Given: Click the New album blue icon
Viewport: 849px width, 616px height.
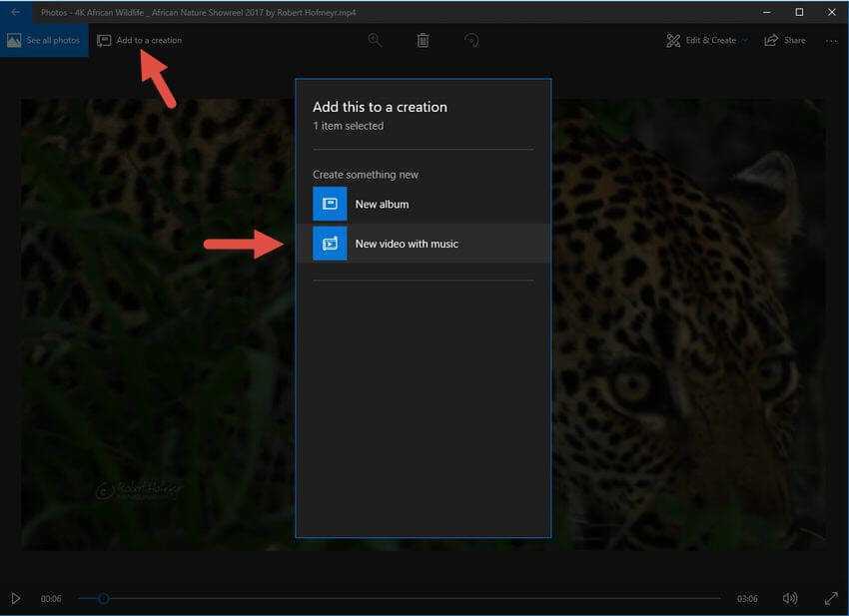Looking at the screenshot, I should coord(330,204).
